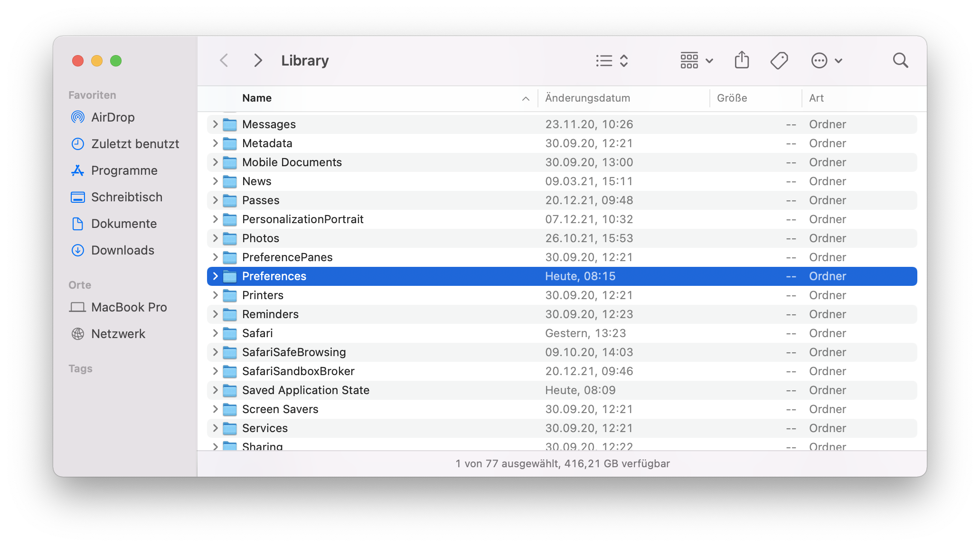
Task: Click the back navigation arrow
Action: 224,60
